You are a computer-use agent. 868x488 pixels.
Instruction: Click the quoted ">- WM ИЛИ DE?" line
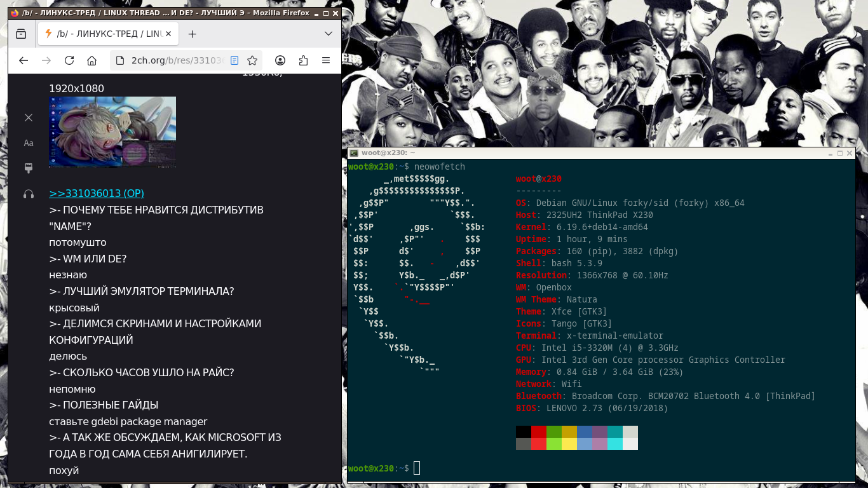tap(88, 259)
